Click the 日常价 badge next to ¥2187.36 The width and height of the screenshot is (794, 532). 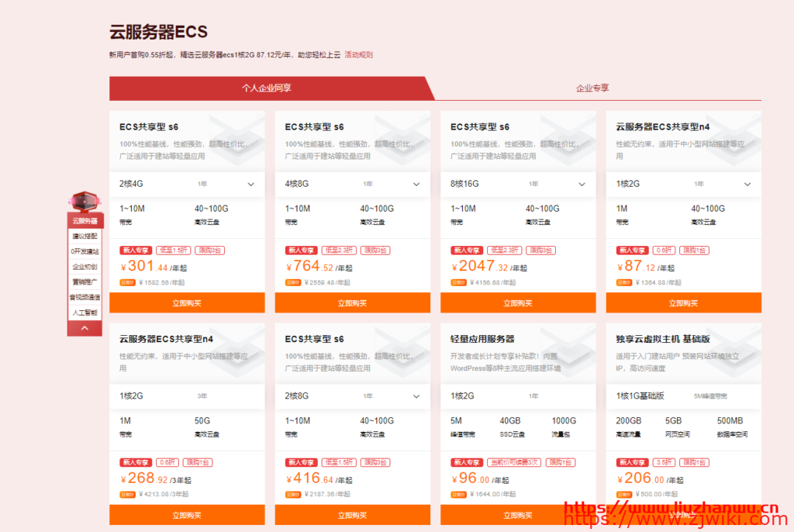292,495
